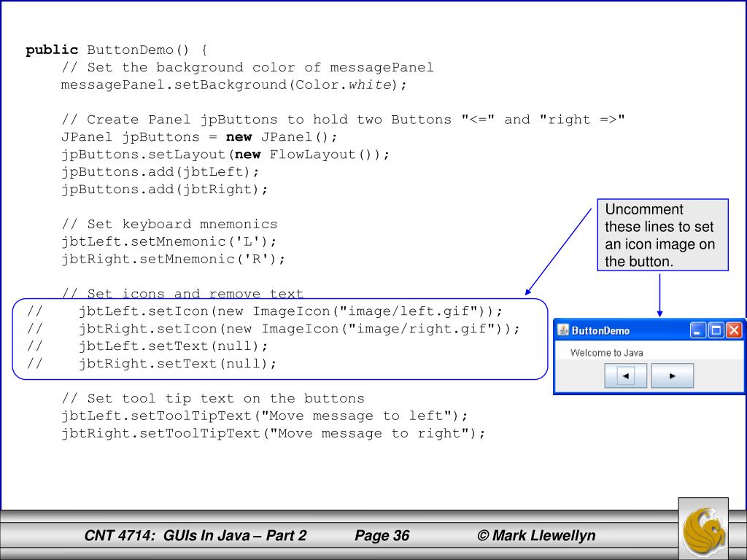The width and height of the screenshot is (747, 560).
Task: Click the '// Create Panel jpButtons' comment line
Action: coord(343,120)
